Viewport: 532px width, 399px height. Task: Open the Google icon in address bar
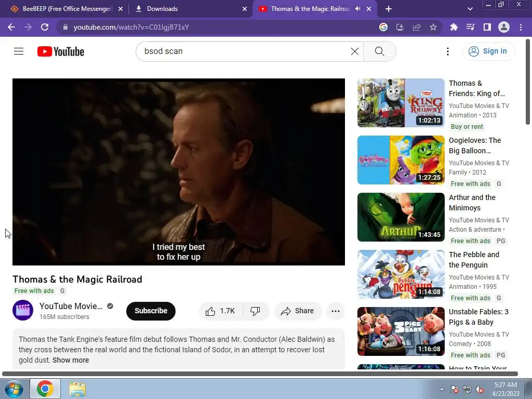tap(383, 27)
